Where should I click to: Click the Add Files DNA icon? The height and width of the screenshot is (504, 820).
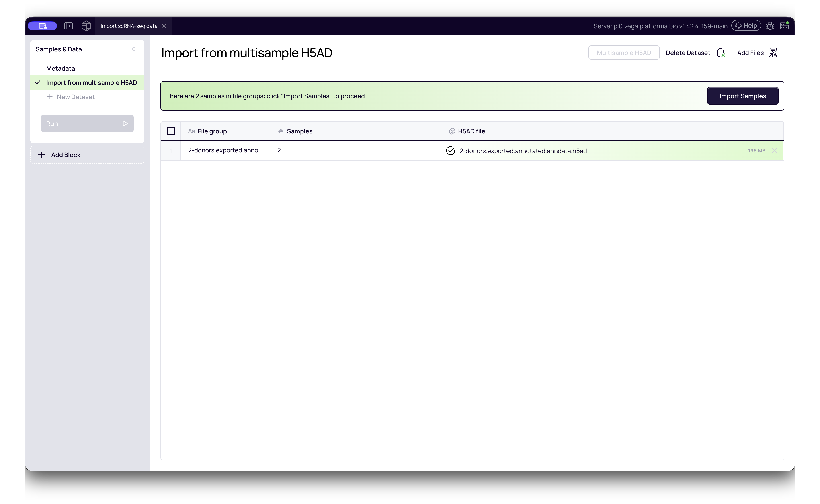pyautogui.click(x=773, y=53)
